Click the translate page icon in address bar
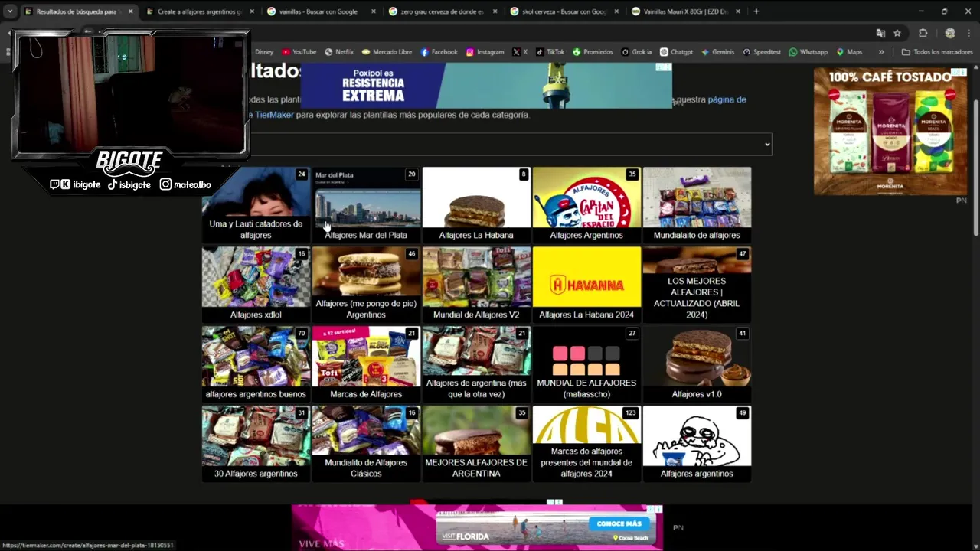 pyautogui.click(x=880, y=33)
